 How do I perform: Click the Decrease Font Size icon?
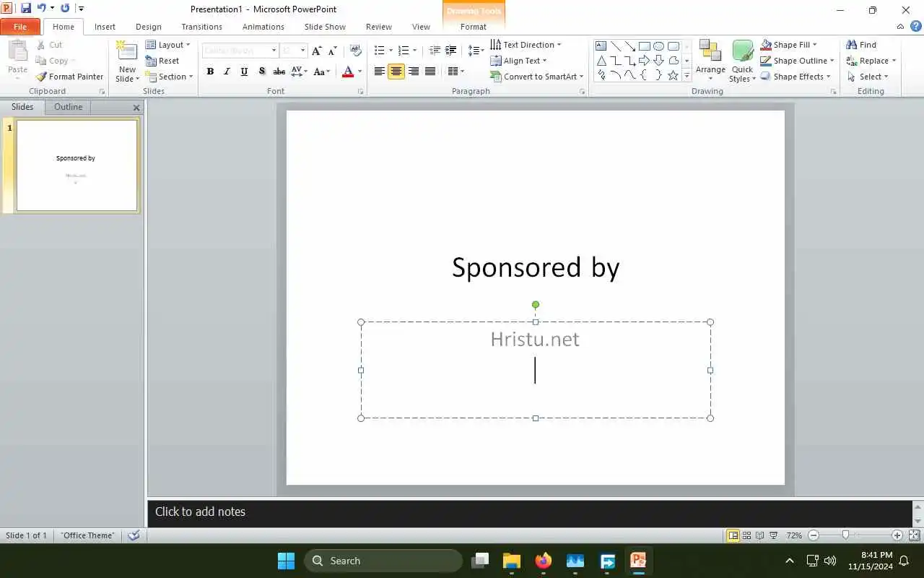332,51
